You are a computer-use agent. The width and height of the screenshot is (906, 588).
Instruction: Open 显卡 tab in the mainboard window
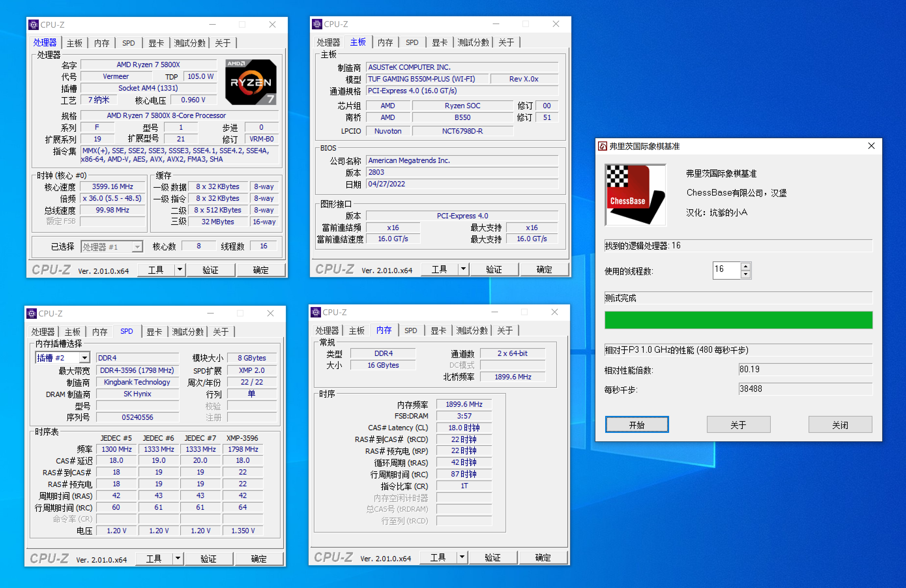pyautogui.click(x=440, y=42)
